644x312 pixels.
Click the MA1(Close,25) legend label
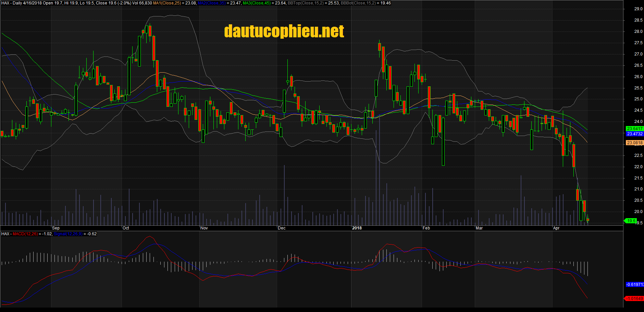(167, 3)
